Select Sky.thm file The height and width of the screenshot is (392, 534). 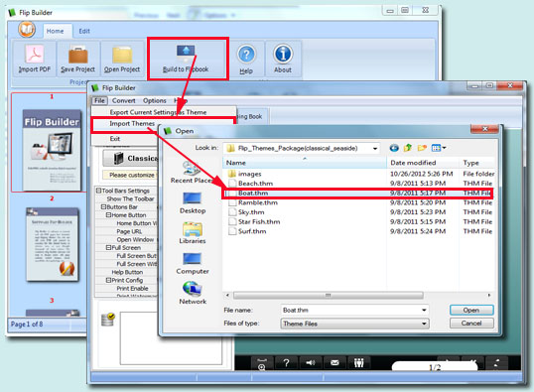pos(251,212)
